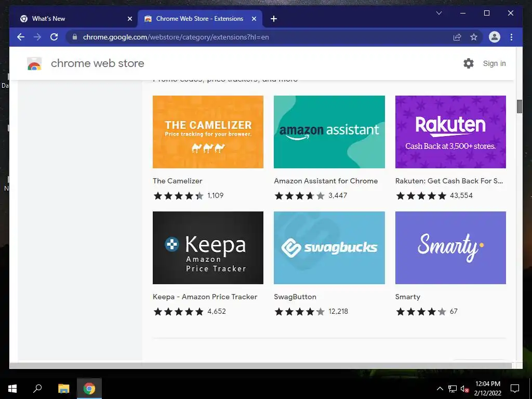
Task: Share this page using the share icon
Action: 457,37
